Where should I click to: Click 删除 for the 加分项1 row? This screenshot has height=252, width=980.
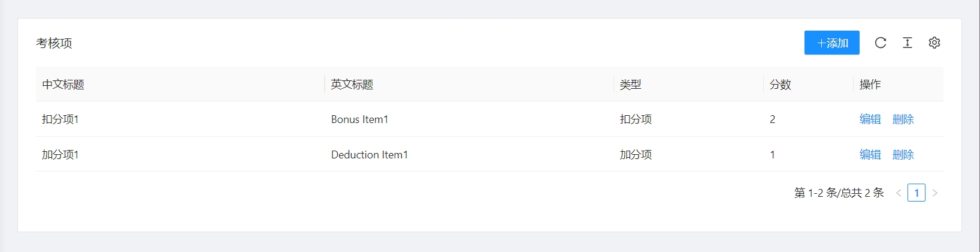(x=903, y=155)
